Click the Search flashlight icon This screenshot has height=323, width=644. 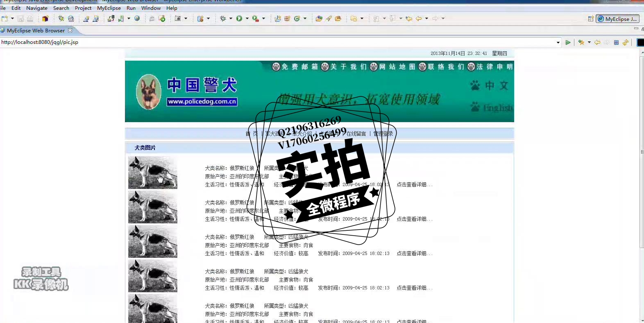tap(329, 18)
